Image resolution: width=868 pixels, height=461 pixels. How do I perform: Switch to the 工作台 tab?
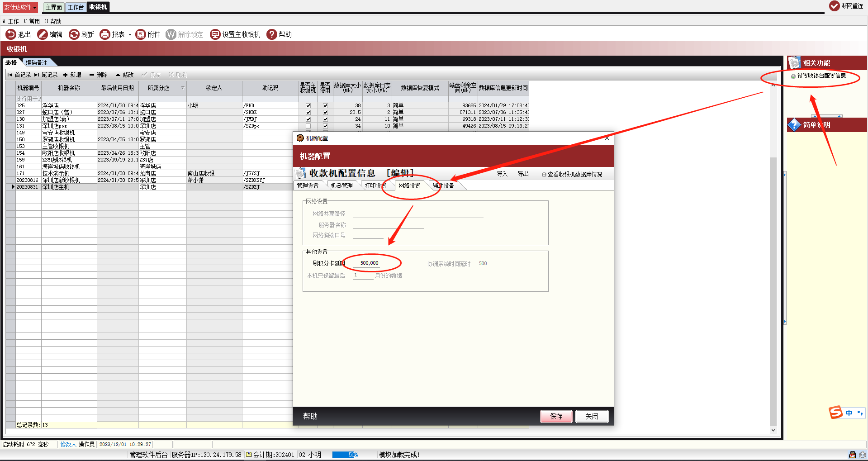click(76, 7)
